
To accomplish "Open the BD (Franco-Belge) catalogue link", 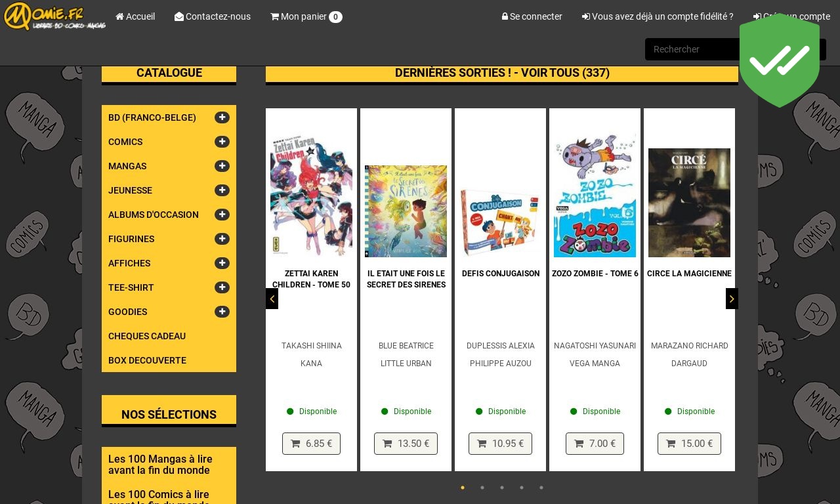I will click(x=152, y=117).
